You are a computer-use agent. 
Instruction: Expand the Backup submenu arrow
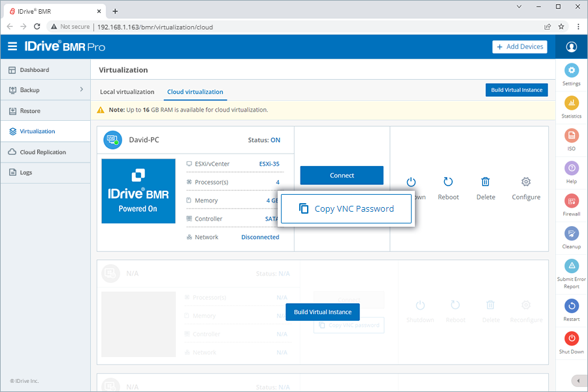point(82,90)
